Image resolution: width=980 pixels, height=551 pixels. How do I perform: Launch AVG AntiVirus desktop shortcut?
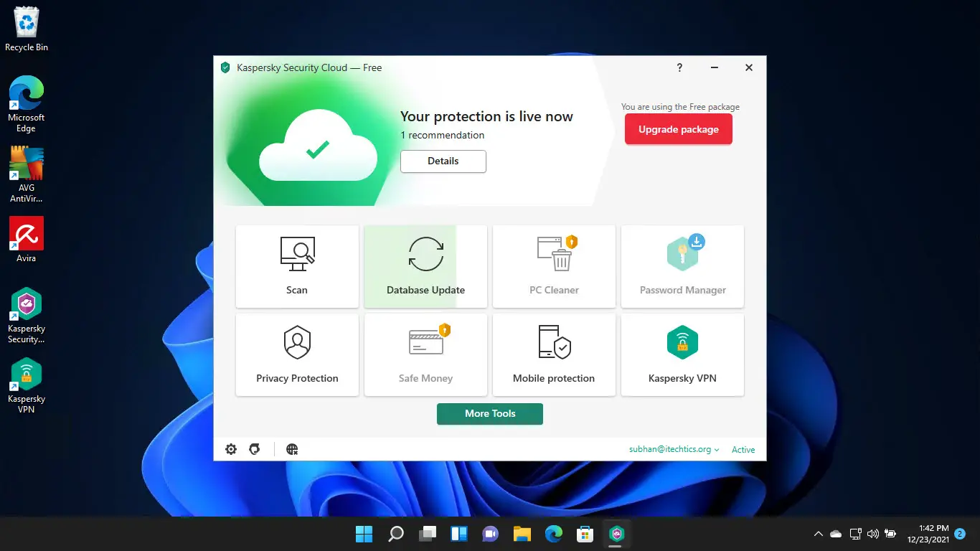click(x=27, y=174)
